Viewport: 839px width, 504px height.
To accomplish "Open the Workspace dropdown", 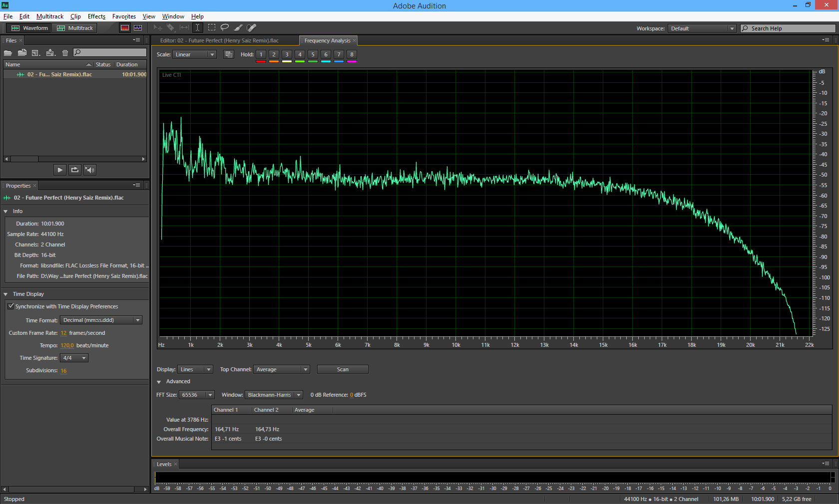I will pos(702,28).
